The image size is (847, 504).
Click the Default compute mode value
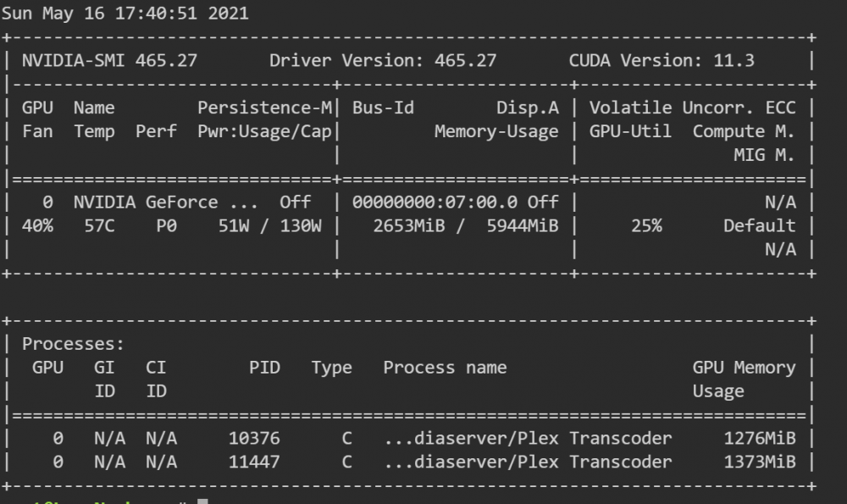tap(760, 226)
